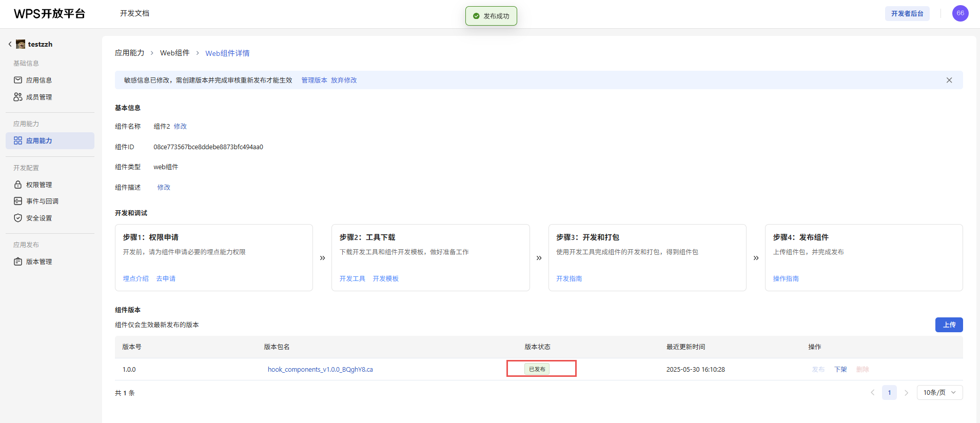Click the 安全设置 shield icon

point(18,218)
